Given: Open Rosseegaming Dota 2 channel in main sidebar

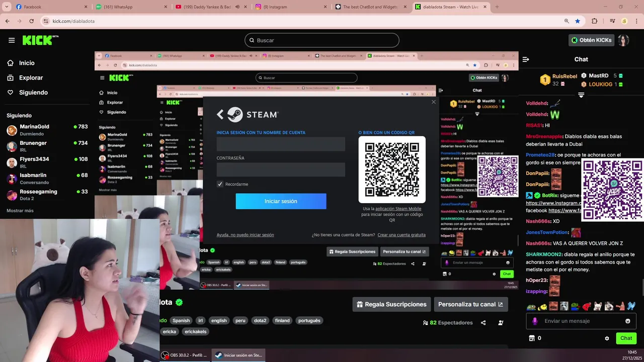Looking at the screenshot, I should coord(47,195).
